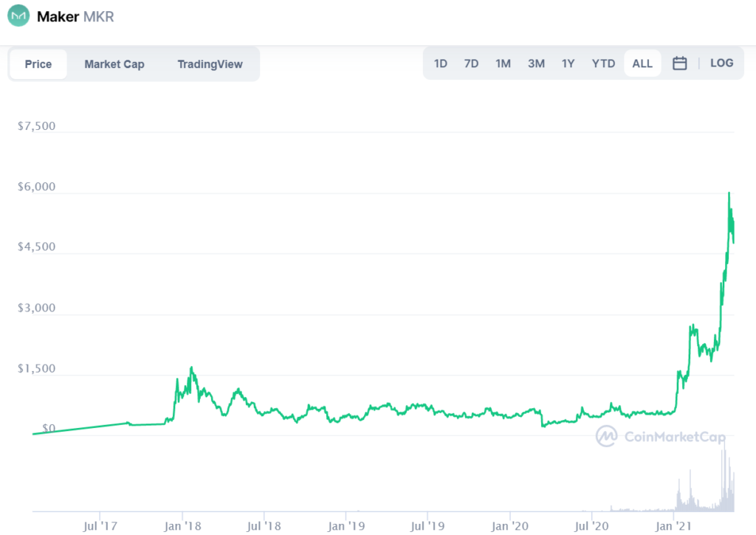Switch to the TradingView tab
This screenshot has width=756, height=535.
click(210, 64)
